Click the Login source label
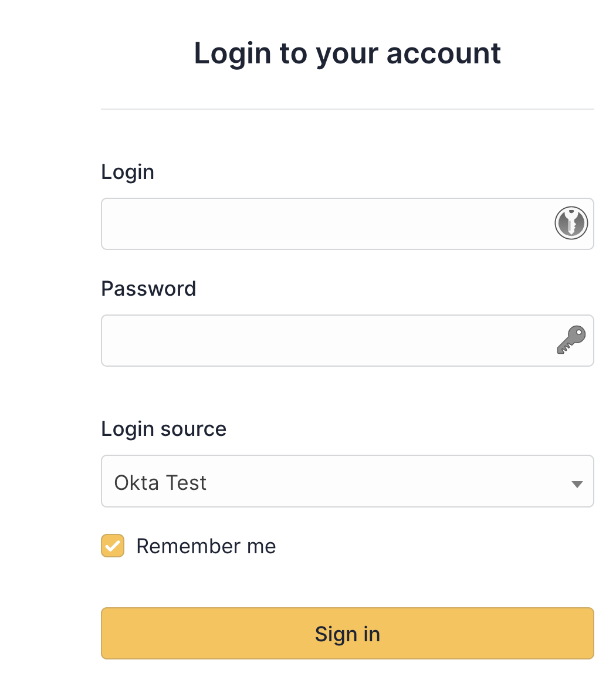 pyautogui.click(x=164, y=429)
